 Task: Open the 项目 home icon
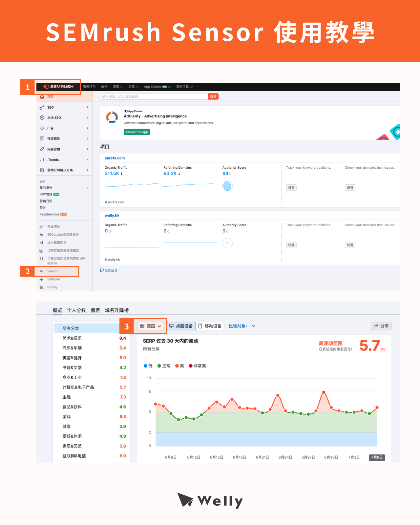point(42,97)
